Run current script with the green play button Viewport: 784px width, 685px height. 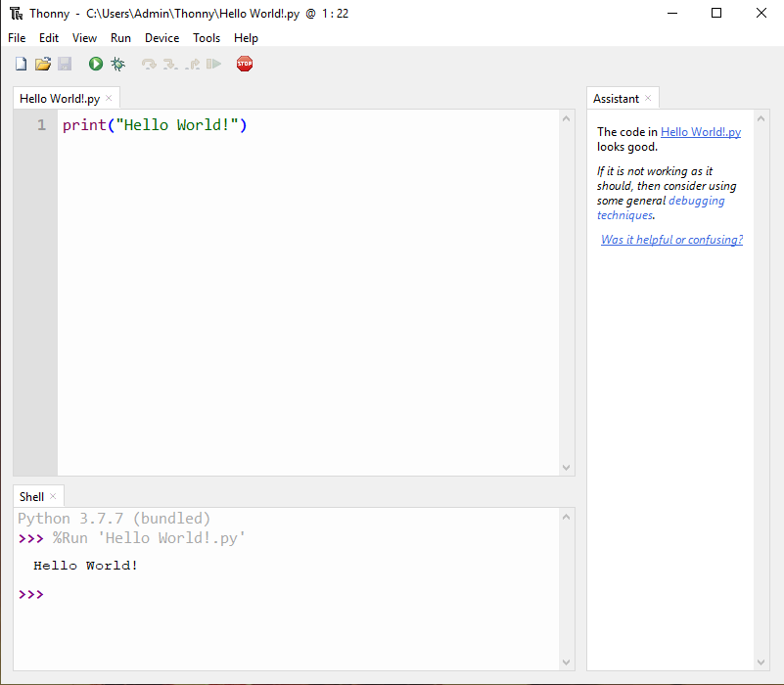[x=96, y=64]
